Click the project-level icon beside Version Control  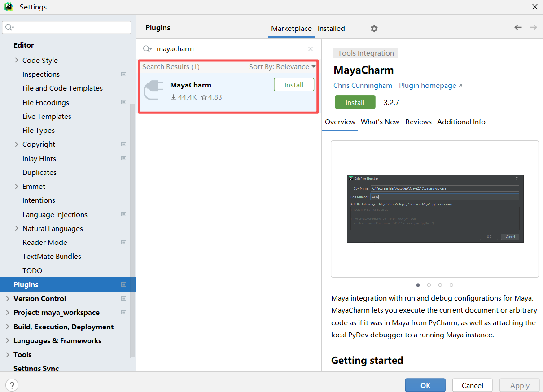coord(123,298)
